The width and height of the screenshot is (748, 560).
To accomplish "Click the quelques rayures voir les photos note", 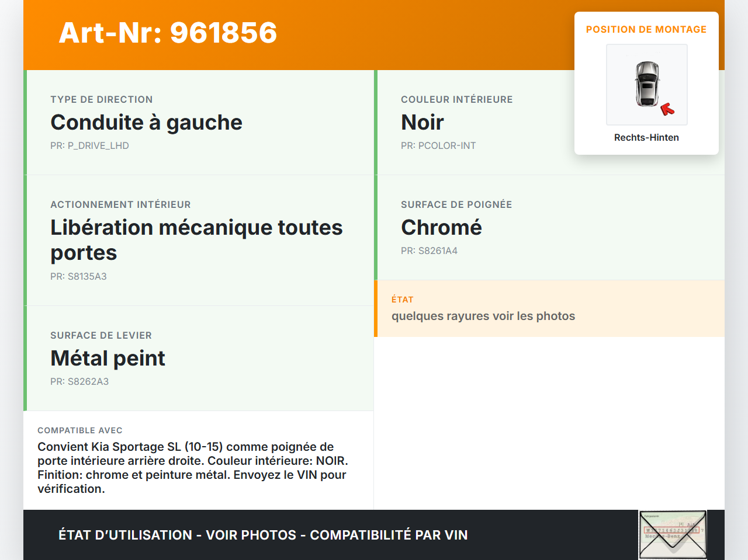I will pyautogui.click(x=483, y=316).
